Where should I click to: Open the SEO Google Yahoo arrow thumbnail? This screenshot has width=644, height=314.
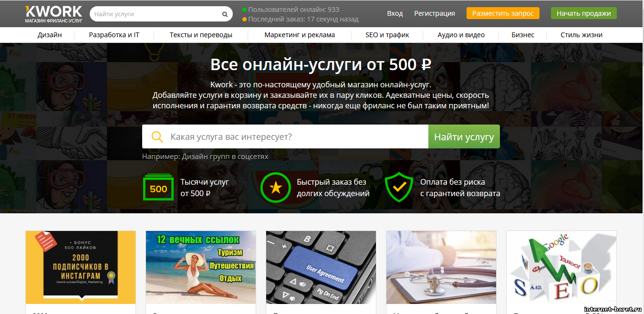click(561, 267)
